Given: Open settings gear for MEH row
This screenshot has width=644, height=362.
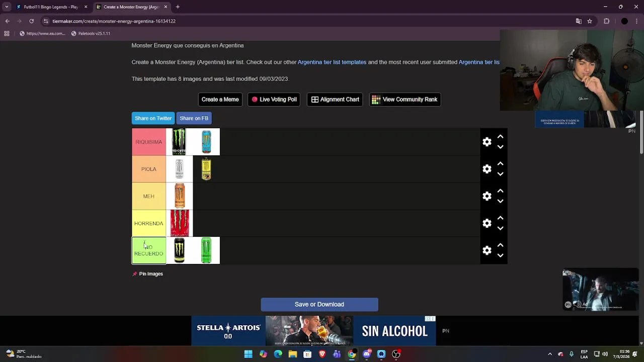Looking at the screenshot, I should [x=487, y=196].
